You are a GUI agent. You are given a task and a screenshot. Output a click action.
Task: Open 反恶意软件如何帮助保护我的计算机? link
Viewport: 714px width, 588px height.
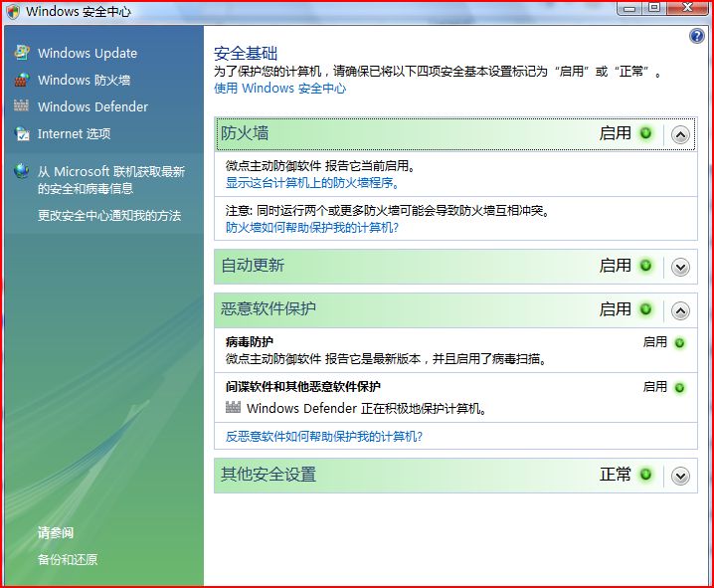pos(324,437)
